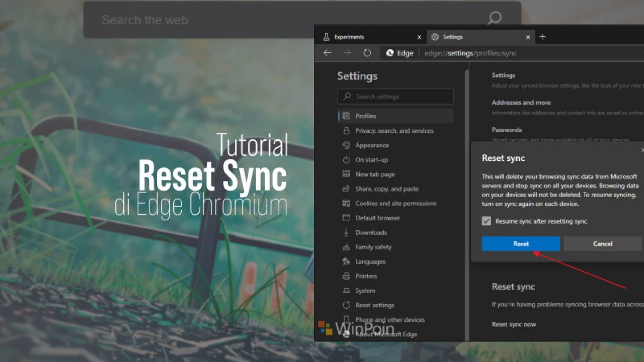Image resolution: width=644 pixels, height=362 pixels.
Task: Click the Search the web box
Action: [302, 20]
